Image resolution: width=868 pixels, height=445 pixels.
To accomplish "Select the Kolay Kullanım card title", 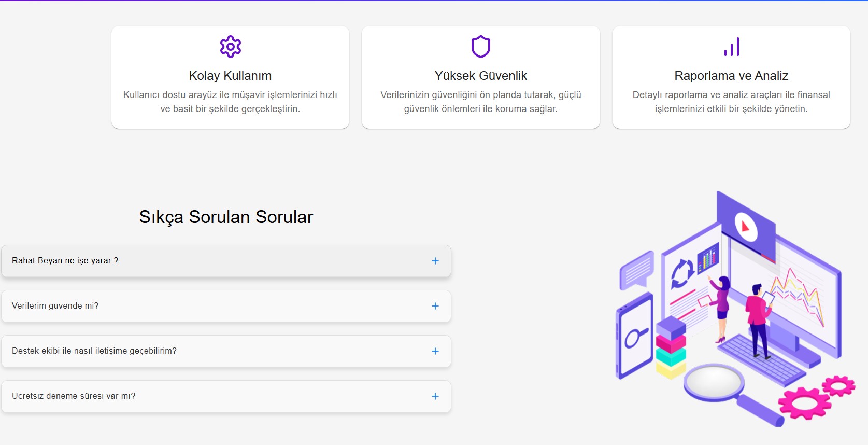I will (230, 76).
